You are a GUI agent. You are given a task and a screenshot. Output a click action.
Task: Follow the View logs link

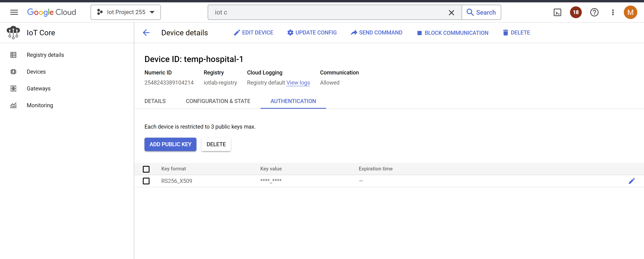[x=298, y=83]
